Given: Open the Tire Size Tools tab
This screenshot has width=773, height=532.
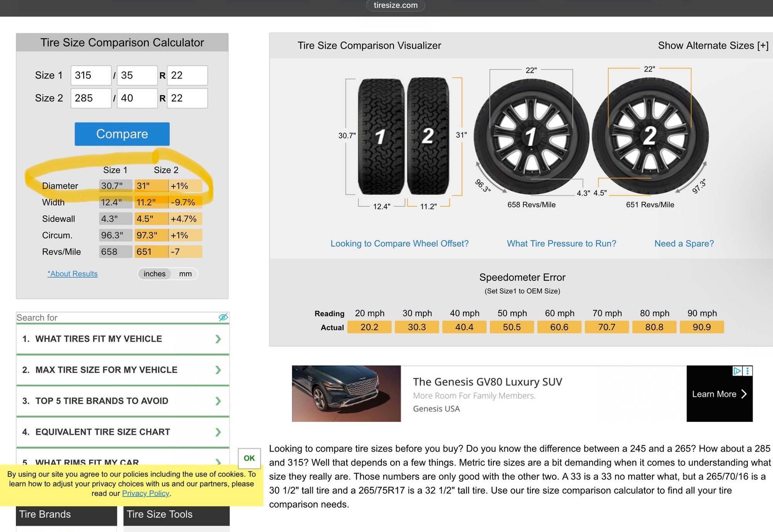Looking at the screenshot, I should [176, 515].
